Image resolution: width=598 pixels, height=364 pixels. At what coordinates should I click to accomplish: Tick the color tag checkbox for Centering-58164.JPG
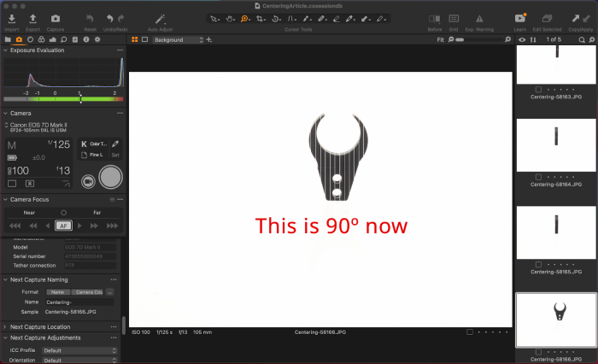pyautogui.click(x=538, y=177)
